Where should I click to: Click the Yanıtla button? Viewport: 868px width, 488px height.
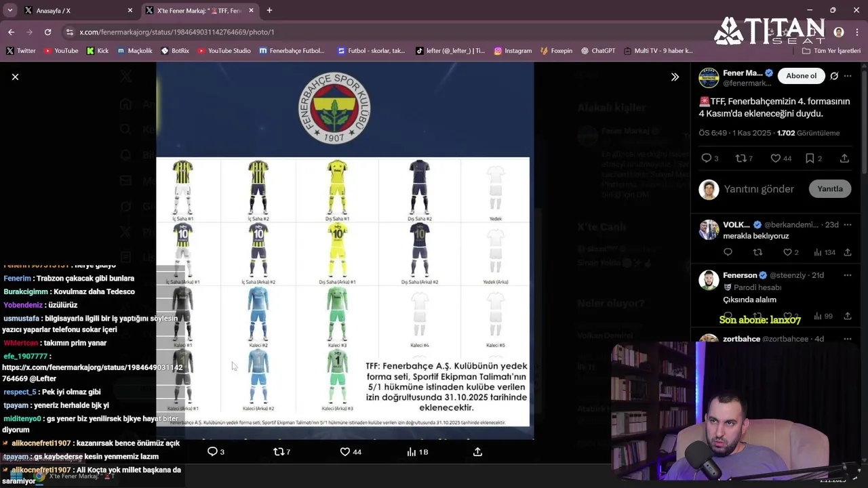pos(830,189)
